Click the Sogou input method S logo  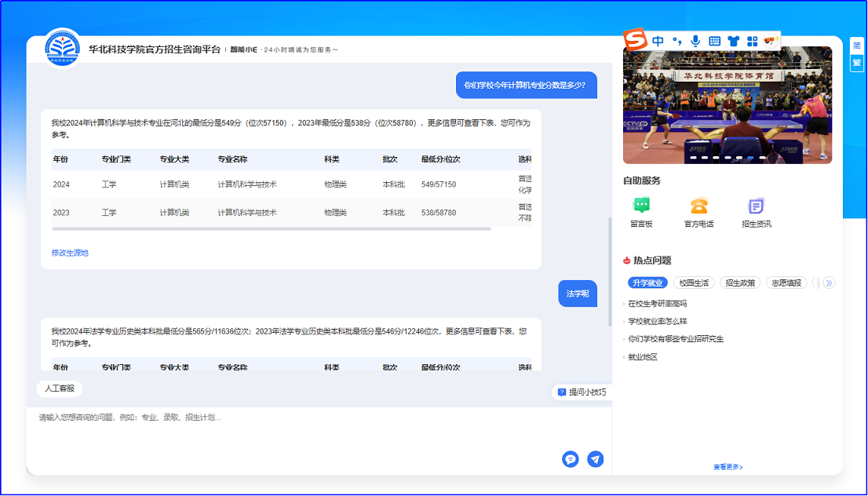pos(635,40)
